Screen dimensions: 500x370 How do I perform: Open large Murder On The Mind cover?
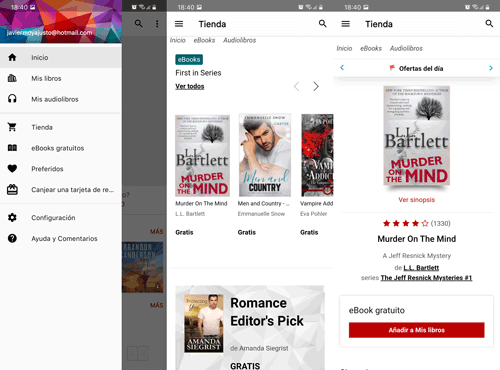tap(416, 136)
